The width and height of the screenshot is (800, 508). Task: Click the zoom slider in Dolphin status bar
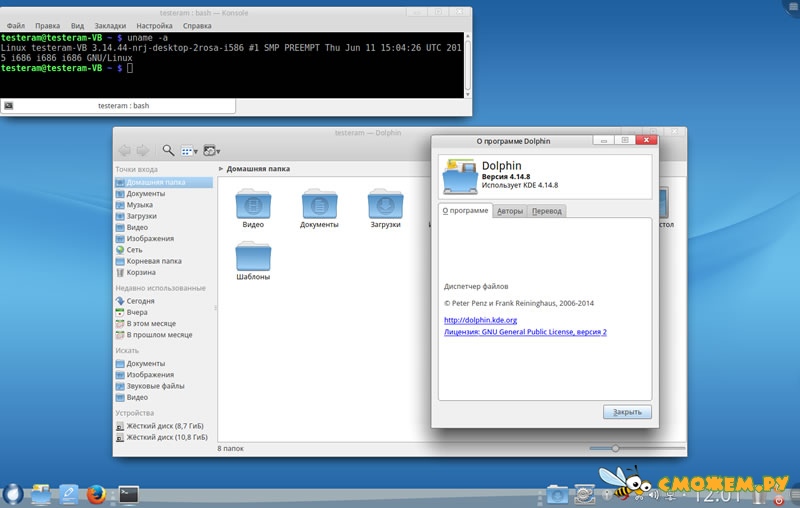coord(637,448)
